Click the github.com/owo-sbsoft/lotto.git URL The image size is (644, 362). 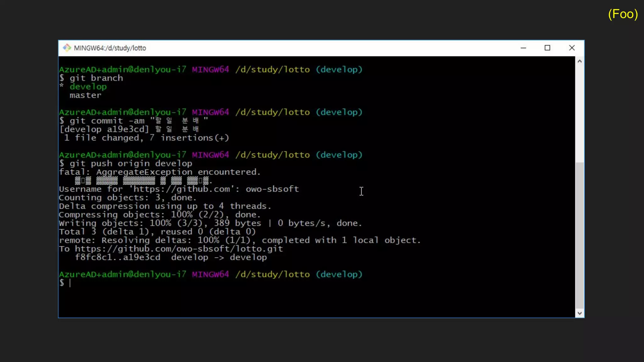click(179, 249)
